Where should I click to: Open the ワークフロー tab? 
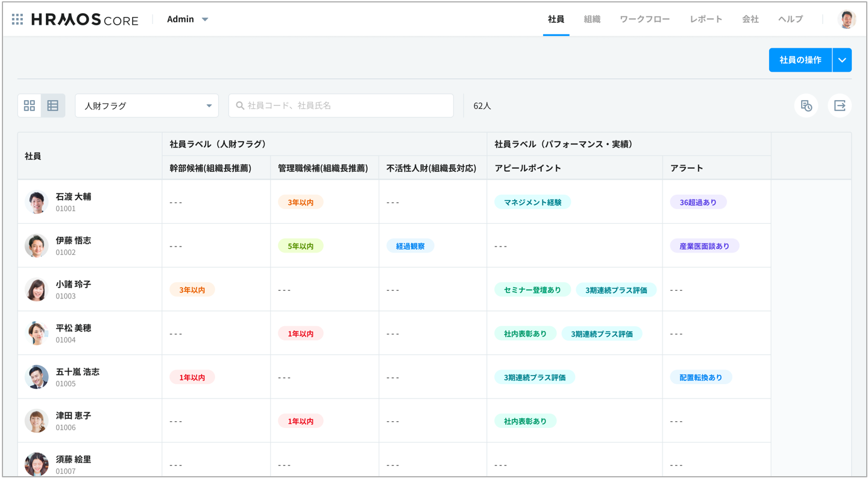(x=644, y=19)
